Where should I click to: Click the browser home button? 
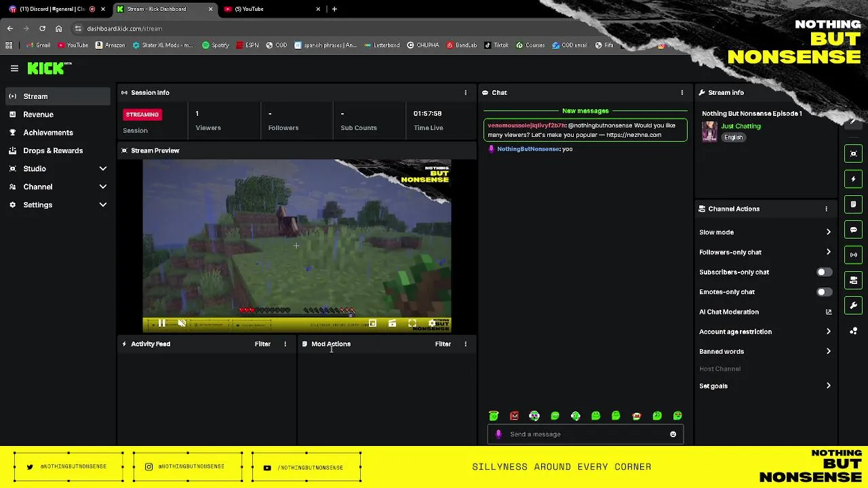[58, 28]
